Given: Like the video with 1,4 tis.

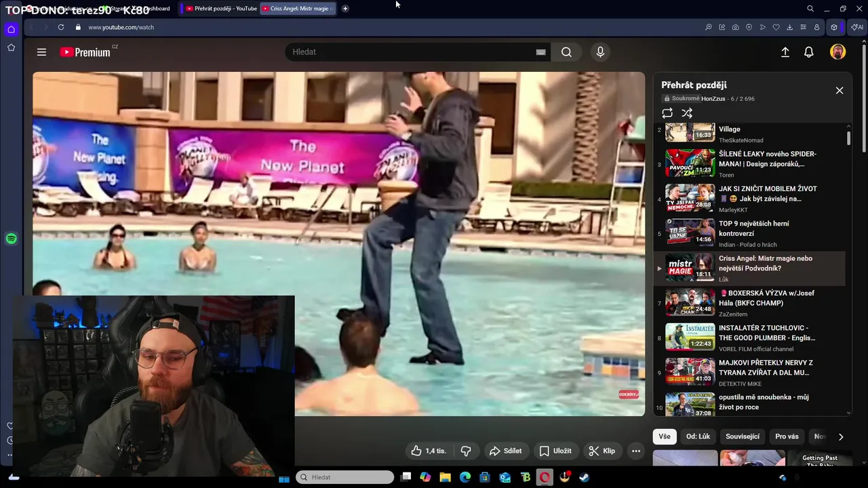Looking at the screenshot, I should pos(429,451).
